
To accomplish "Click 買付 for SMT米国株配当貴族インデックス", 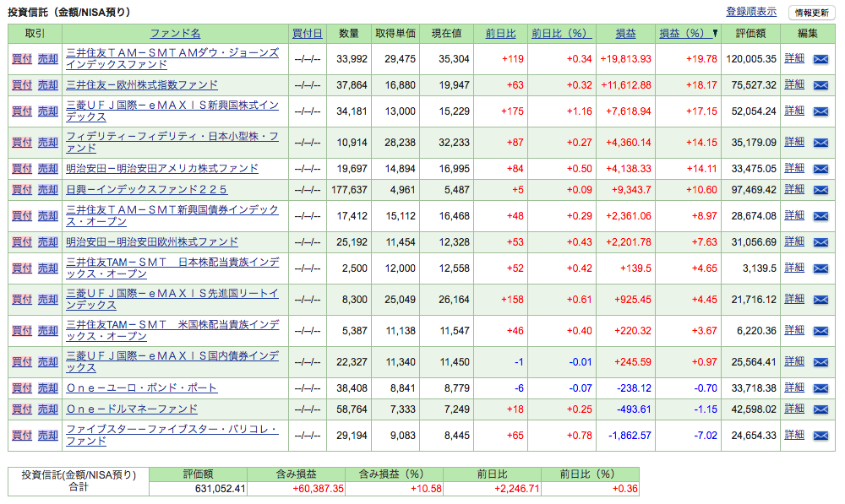I will tap(22, 331).
